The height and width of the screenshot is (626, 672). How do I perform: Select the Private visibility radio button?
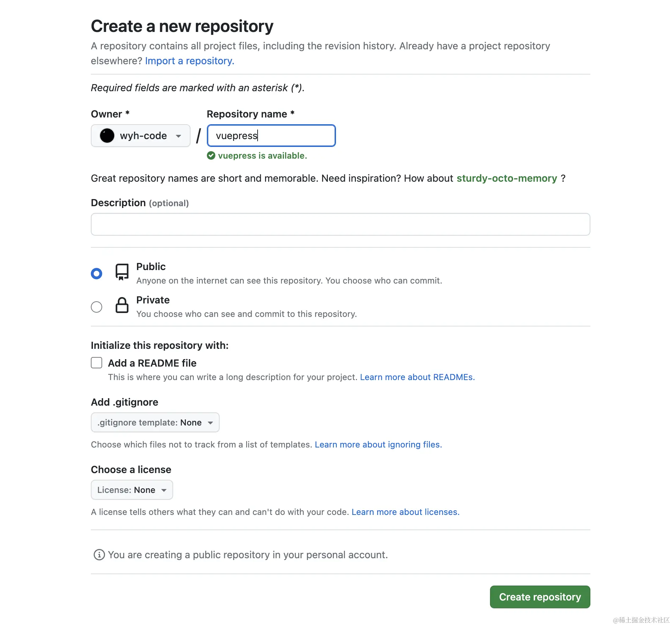click(97, 307)
